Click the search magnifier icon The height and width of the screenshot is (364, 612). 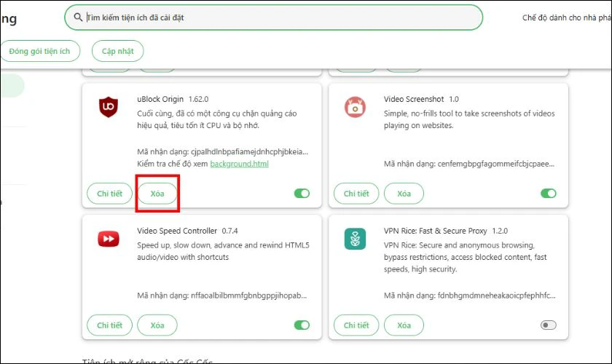[x=77, y=17]
